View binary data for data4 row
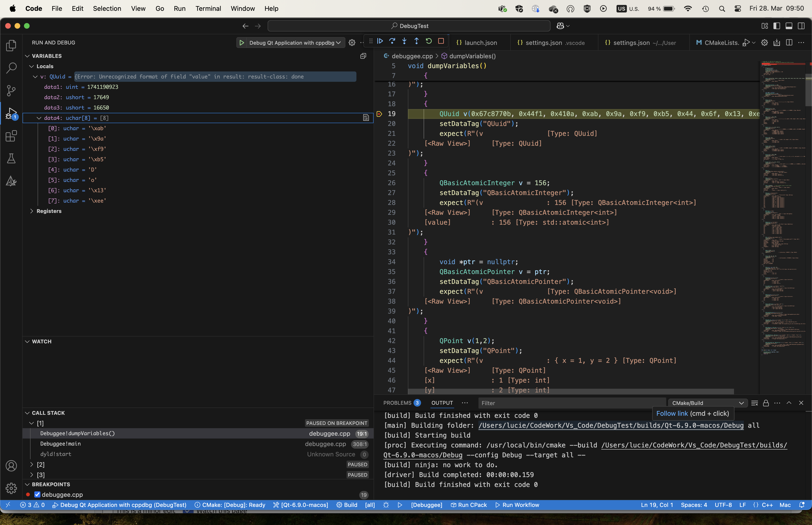The width and height of the screenshot is (812, 525). tap(366, 118)
